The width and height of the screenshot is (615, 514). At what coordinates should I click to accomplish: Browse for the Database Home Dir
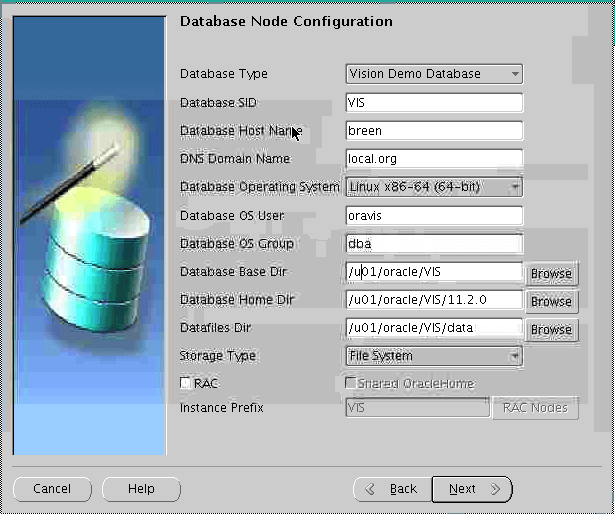coord(551,301)
